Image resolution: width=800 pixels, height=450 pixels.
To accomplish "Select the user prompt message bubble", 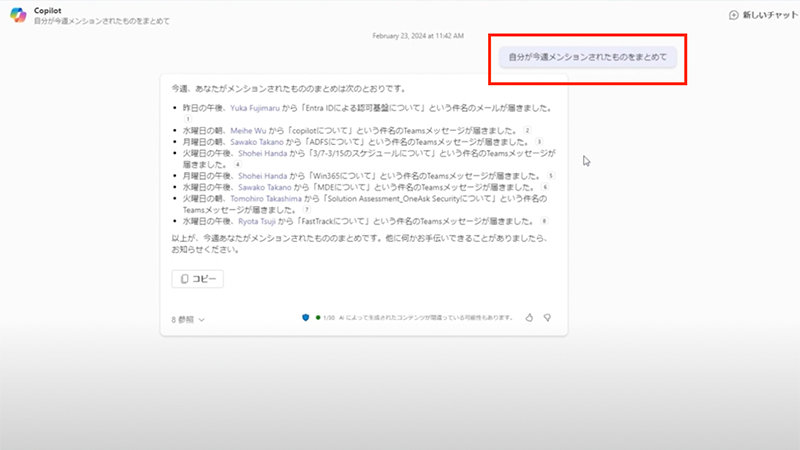I will click(587, 57).
